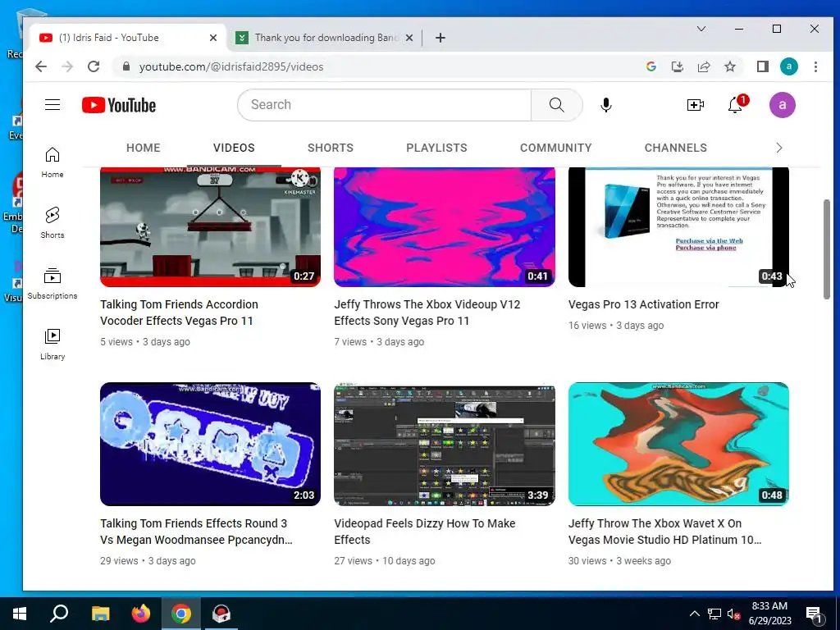Viewport: 840px width, 630px height.
Task: Open Jeffy Throws The Xbox Videoup V12 title
Action: pos(427,313)
